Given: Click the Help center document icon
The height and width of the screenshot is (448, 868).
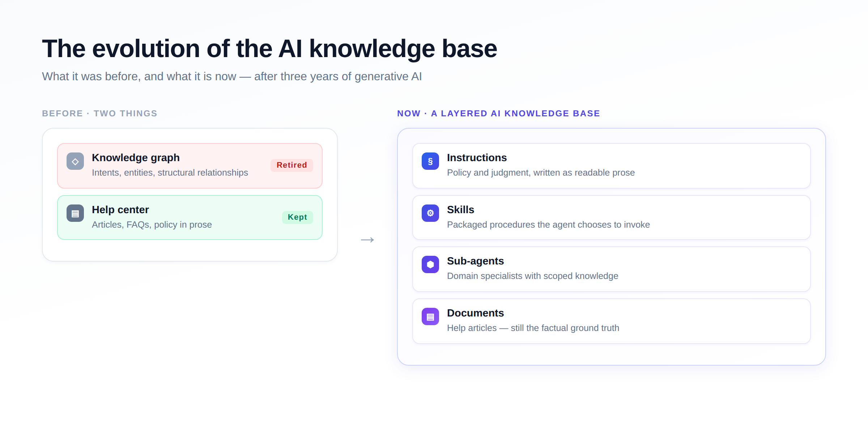Looking at the screenshot, I should pyautogui.click(x=75, y=213).
